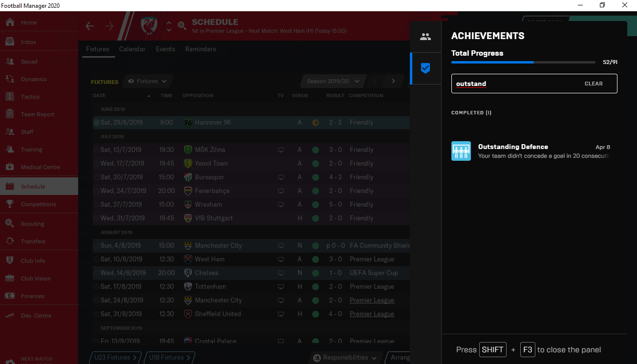Click the Outstanding Defence achievement icon

tap(461, 151)
